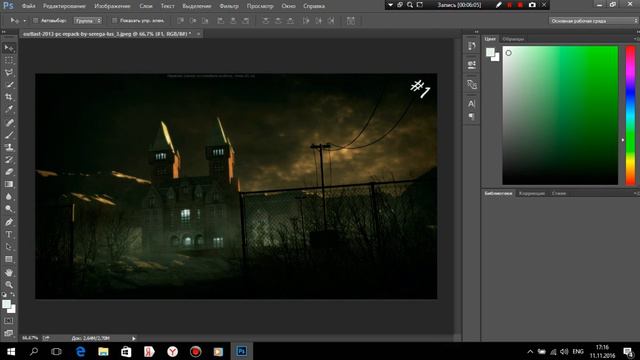Open the Группа auto-select dropdown
The height and width of the screenshot is (360, 640).
point(88,20)
